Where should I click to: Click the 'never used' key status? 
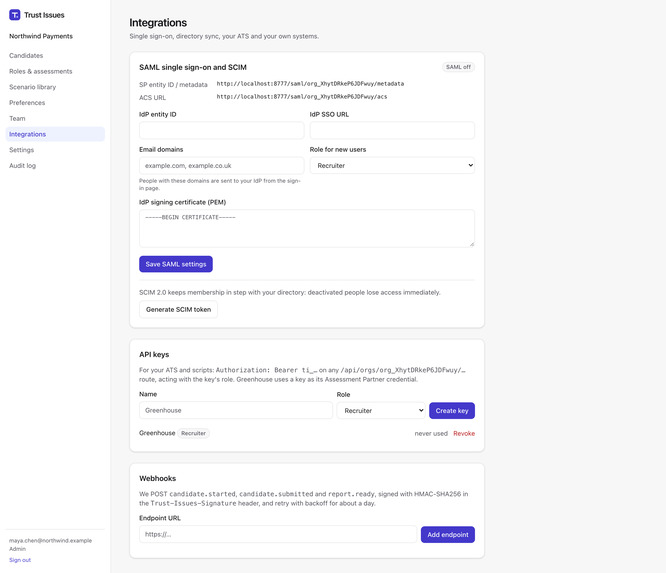coord(431,434)
